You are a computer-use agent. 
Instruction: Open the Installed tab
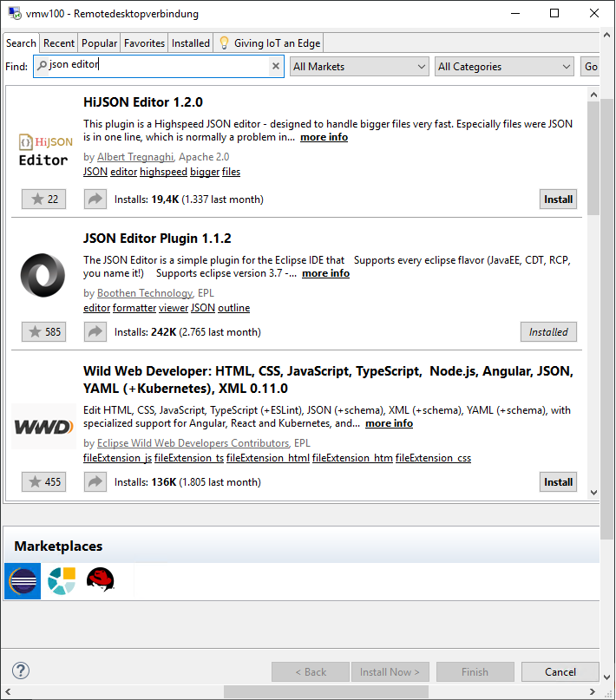pos(190,43)
